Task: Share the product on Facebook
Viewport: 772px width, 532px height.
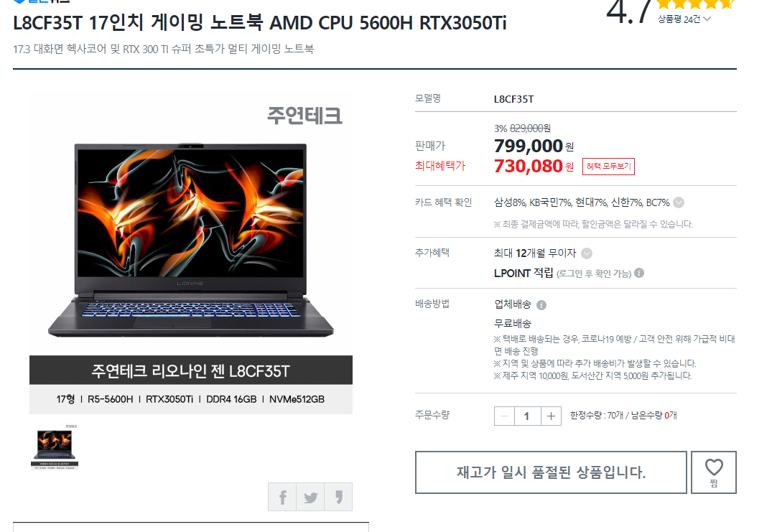Action: click(x=282, y=497)
